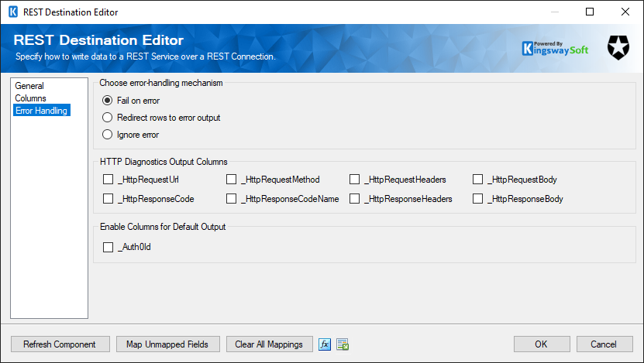Click the Refresh Component button
The image size is (644, 363).
(x=60, y=344)
